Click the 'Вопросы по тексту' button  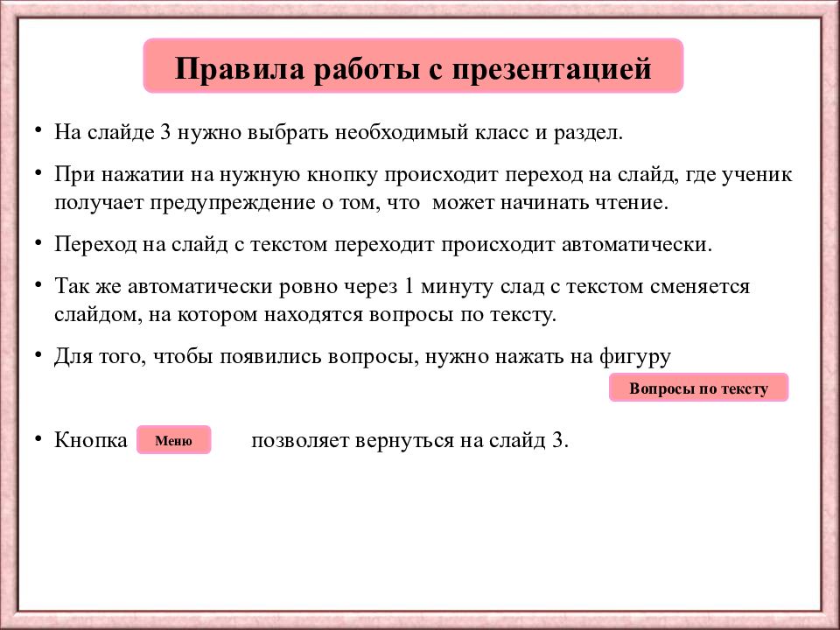(x=698, y=388)
